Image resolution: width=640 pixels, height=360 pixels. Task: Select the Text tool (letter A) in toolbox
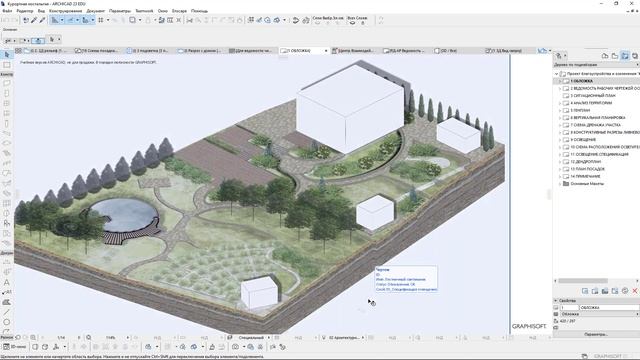tap(7, 282)
